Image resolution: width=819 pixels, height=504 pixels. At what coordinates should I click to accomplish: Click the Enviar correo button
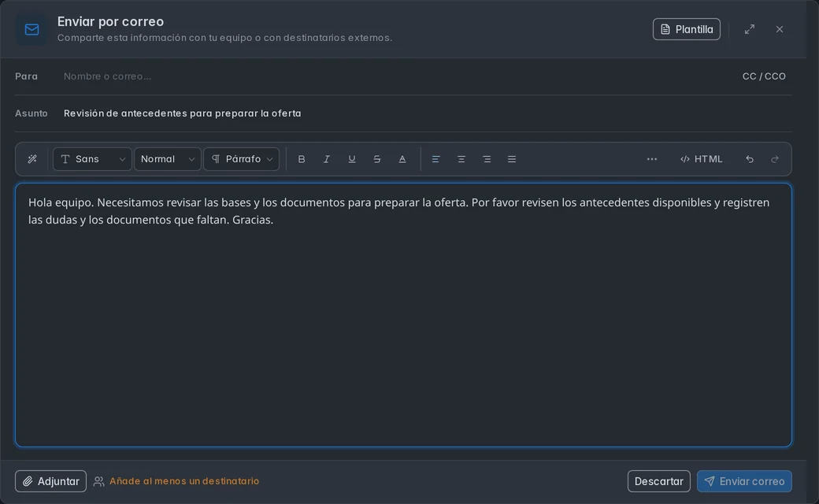[x=744, y=481]
